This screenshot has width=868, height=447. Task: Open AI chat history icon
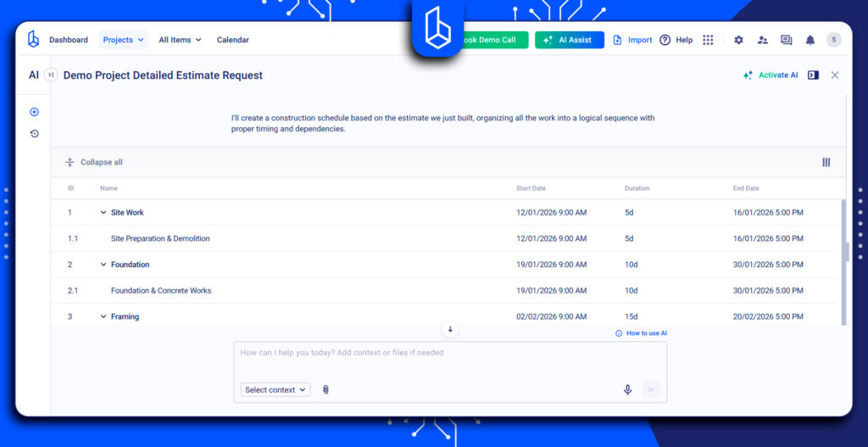[x=34, y=133]
